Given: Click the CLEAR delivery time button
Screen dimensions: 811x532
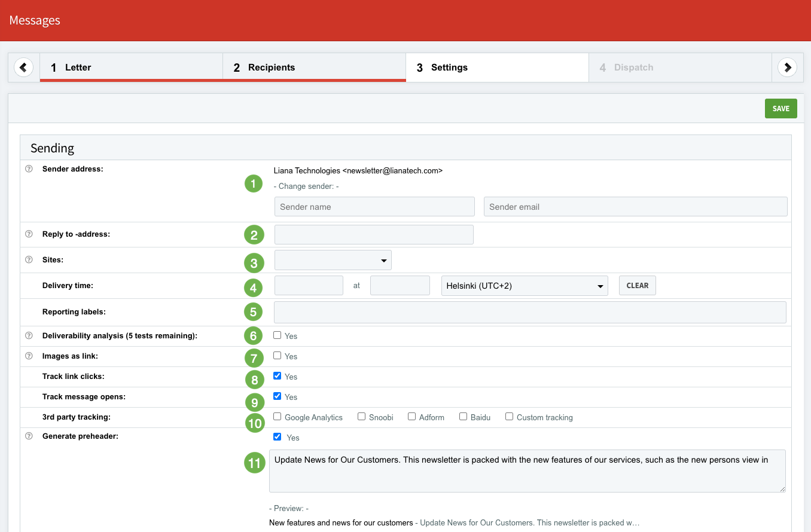Looking at the screenshot, I should pyautogui.click(x=638, y=286).
